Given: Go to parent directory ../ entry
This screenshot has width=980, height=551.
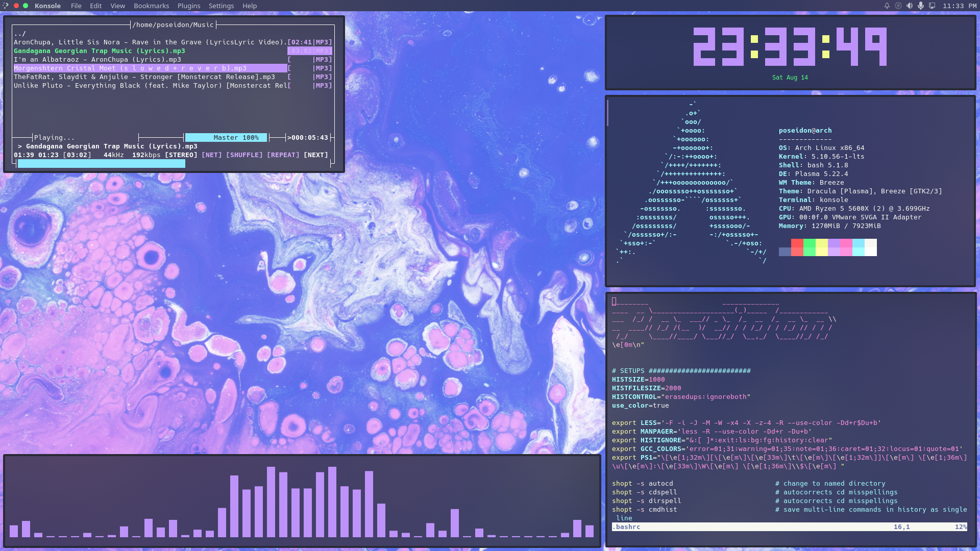Looking at the screenshot, I should pyautogui.click(x=20, y=34).
